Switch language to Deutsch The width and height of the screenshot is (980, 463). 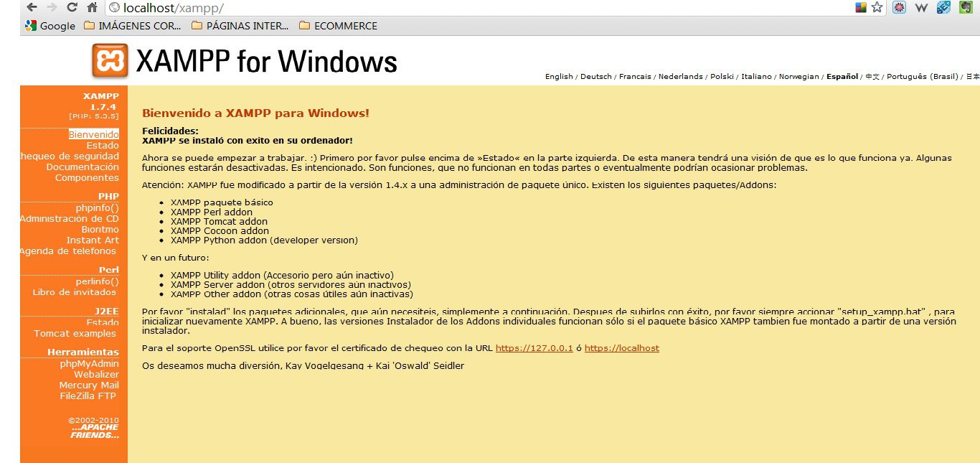click(596, 76)
